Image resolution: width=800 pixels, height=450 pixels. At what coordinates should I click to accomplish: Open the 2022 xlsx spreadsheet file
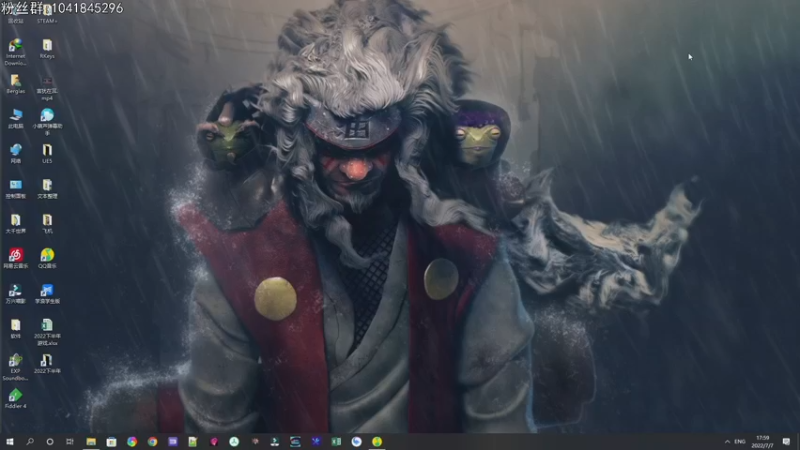[x=47, y=332]
